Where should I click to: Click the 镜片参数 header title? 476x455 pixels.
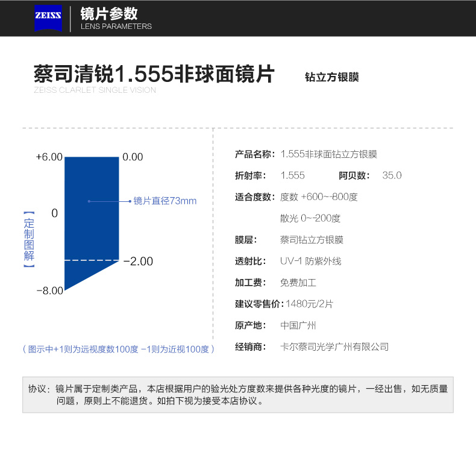[109, 14]
